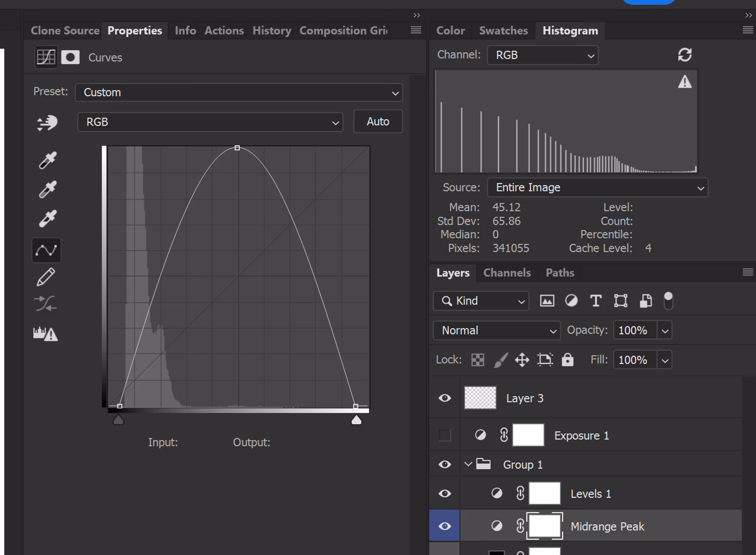Select the Midrange Peak layer mask thumbnail

click(x=544, y=526)
